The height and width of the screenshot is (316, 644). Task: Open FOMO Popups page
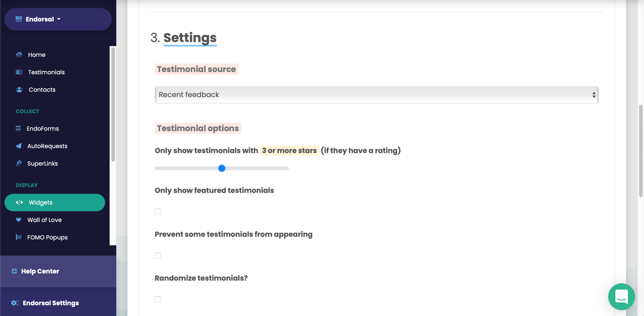pos(47,237)
